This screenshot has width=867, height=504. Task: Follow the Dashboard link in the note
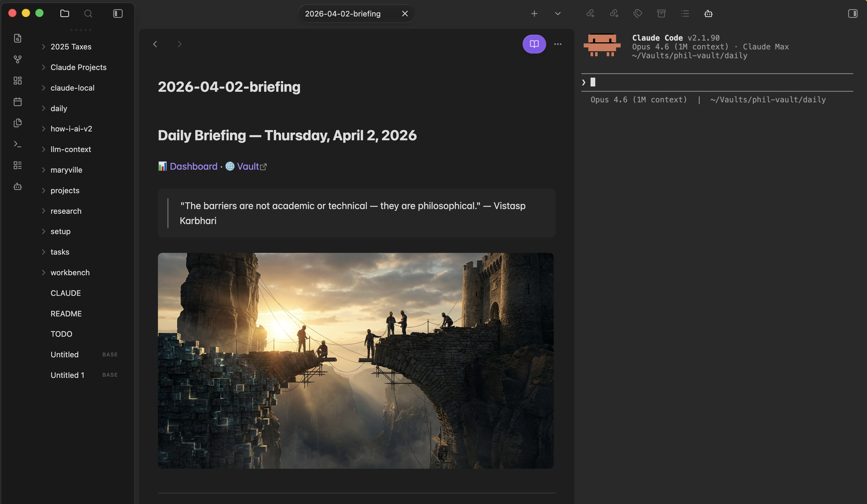[194, 166]
